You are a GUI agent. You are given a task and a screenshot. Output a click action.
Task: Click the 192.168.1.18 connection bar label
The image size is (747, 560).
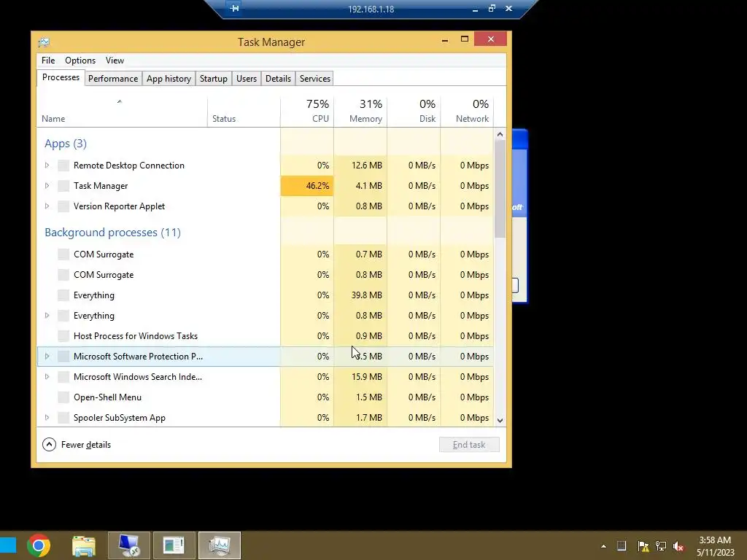pos(371,9)
